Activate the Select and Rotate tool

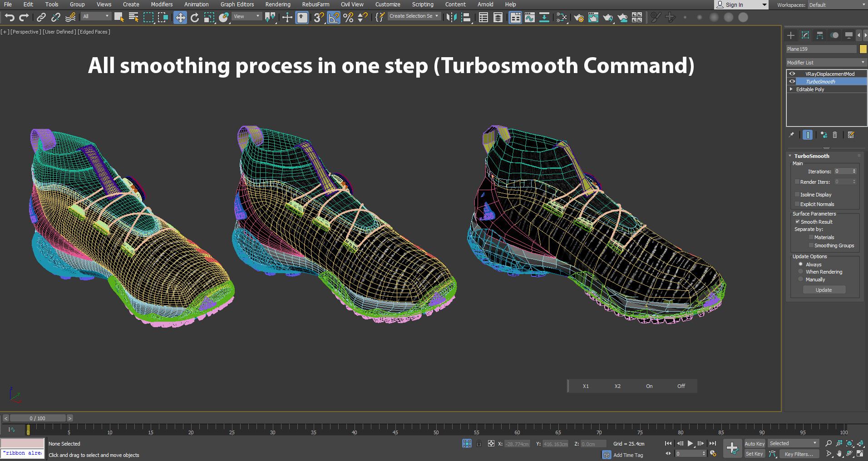(195, 18)
